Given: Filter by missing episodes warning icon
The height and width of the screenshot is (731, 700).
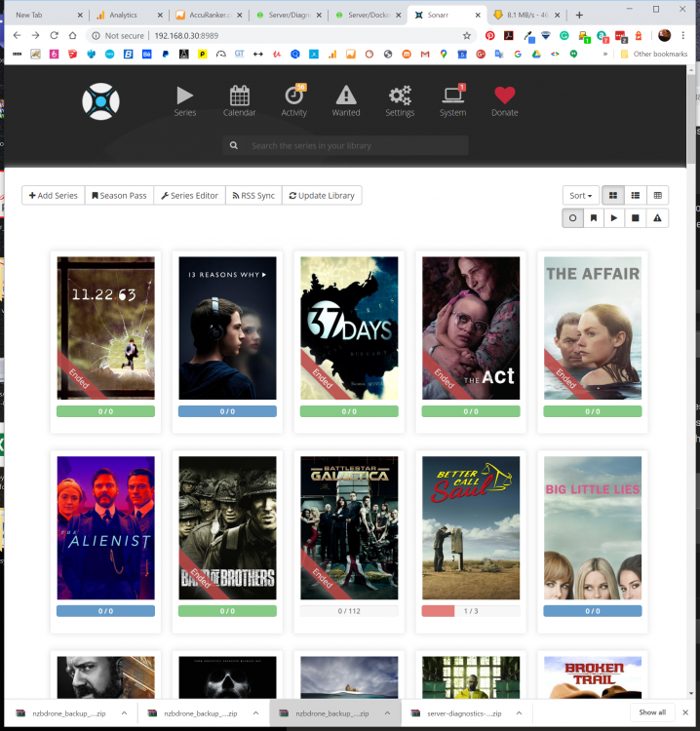Looking at the screenshot, I should click(x=657, y=217).
